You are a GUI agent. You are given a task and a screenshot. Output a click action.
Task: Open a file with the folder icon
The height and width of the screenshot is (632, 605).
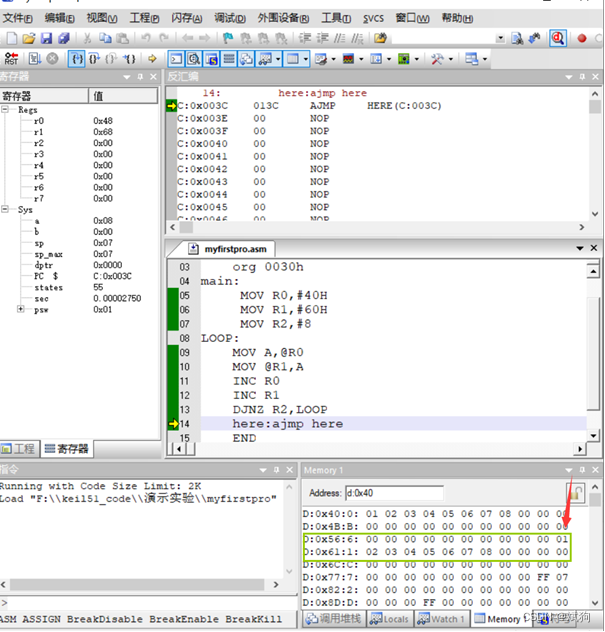[29, 38]
